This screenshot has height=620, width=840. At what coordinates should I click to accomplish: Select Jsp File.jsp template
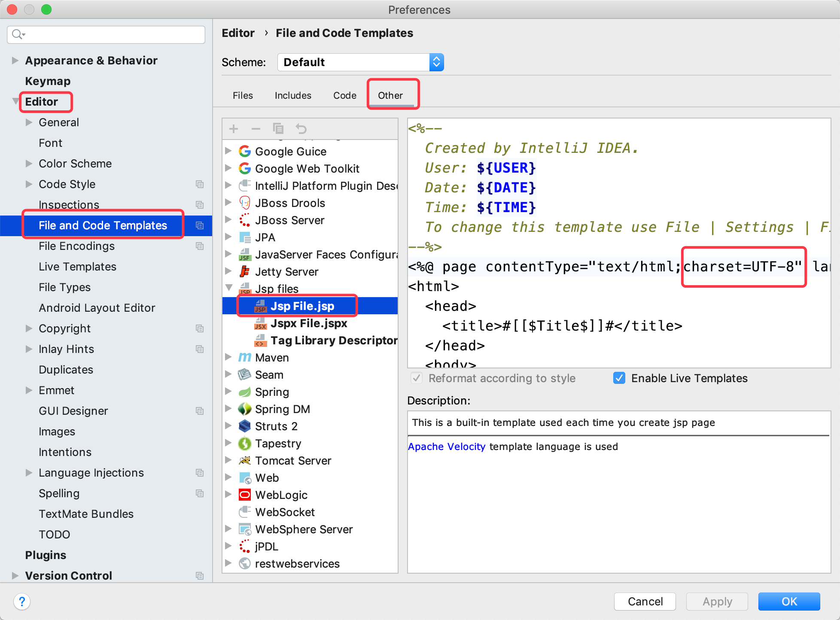(310, 306)
